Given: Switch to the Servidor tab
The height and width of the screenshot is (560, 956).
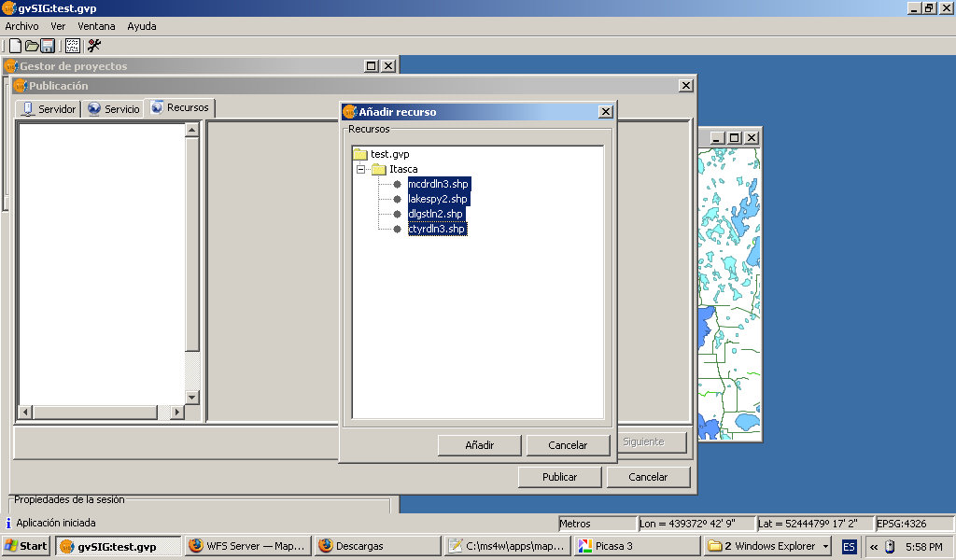Looking at the screenshot, I should tap(49, 109).
